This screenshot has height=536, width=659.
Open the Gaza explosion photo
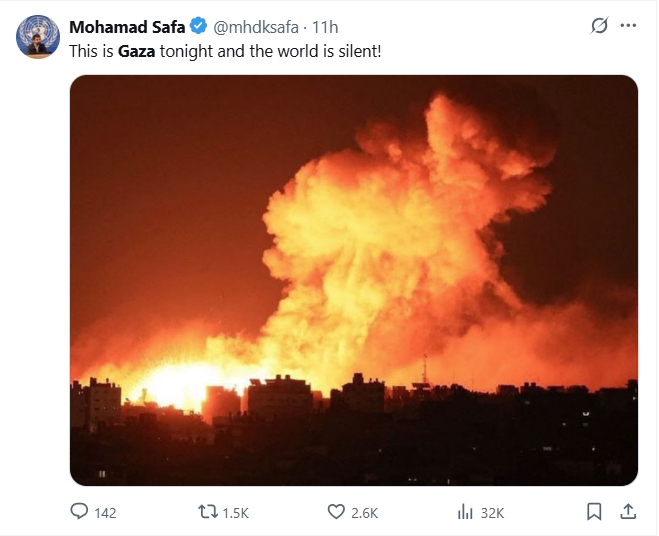(353, 280)
